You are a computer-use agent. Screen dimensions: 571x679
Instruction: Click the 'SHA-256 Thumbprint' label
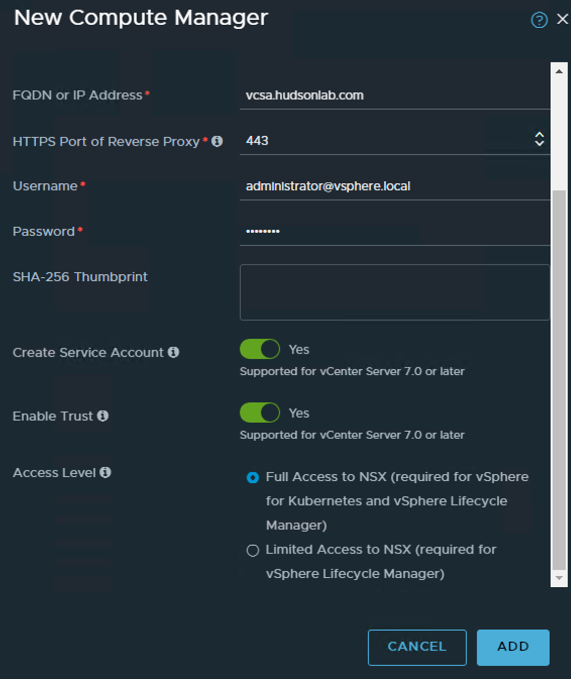(x=80, y=277)
